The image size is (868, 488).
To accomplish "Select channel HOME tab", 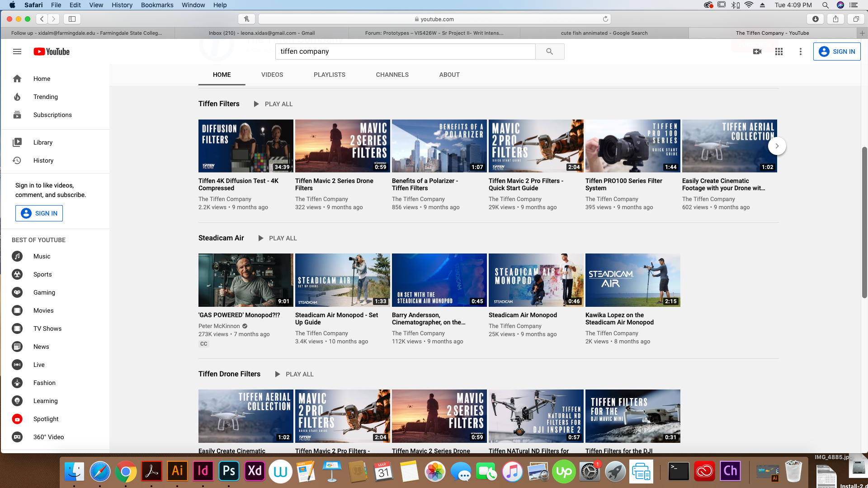I will pyautogui.click(x=222, y=75).
